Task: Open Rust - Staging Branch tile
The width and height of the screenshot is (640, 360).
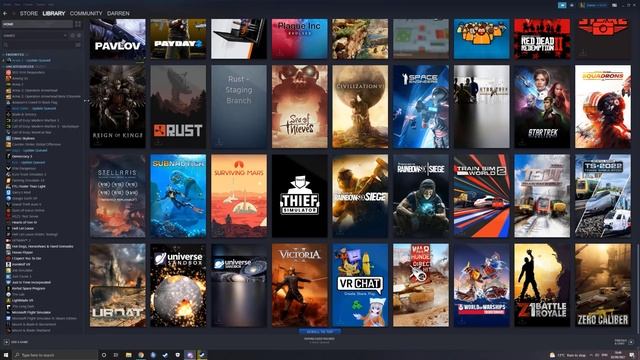Action: tap(239, 107)
